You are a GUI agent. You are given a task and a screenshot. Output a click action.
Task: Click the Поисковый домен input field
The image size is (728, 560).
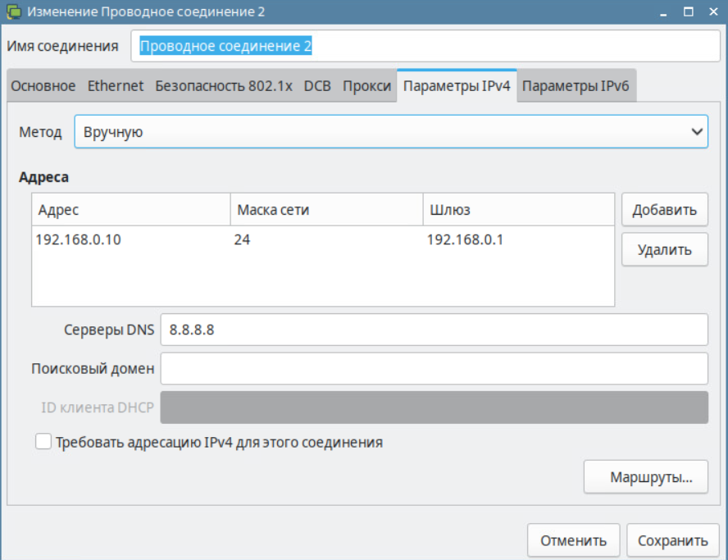435,369
